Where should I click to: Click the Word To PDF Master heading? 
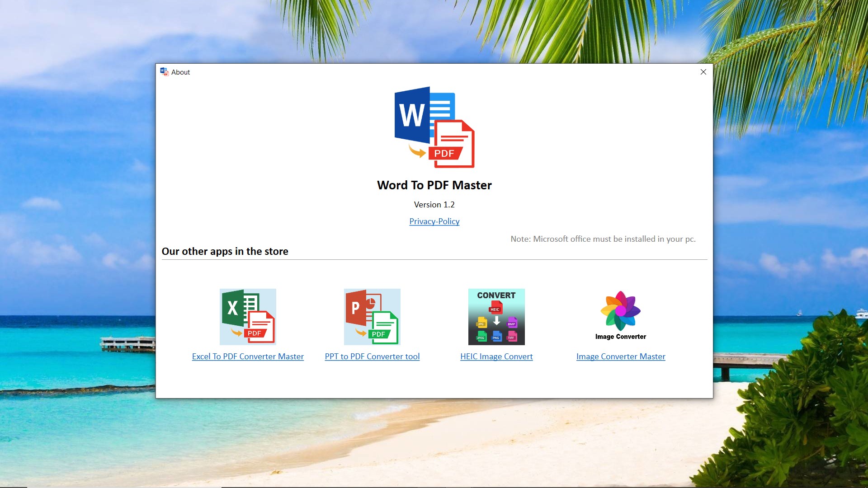pos(434,185)
